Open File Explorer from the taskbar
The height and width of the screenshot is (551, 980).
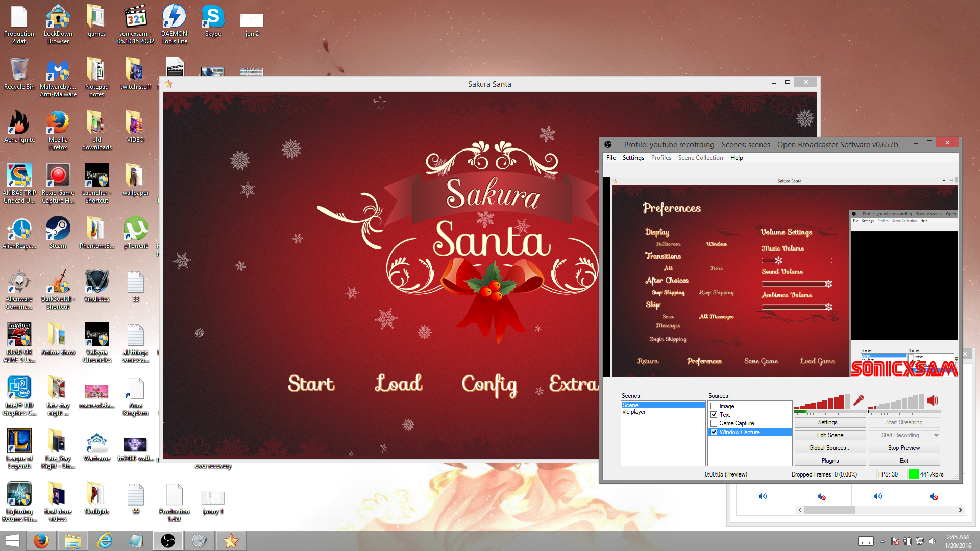pyautogui.click(x=73, y=541)
